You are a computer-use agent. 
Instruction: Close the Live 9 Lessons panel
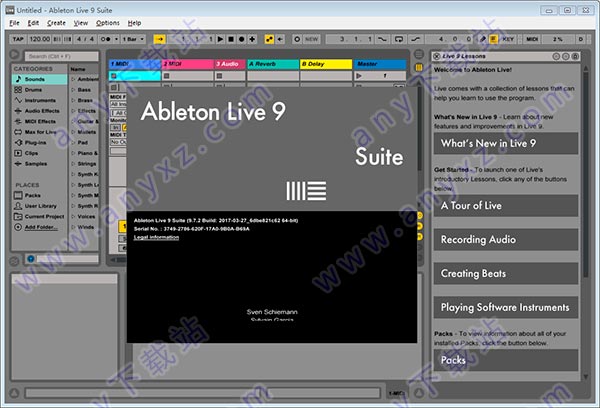coord(436,56)
